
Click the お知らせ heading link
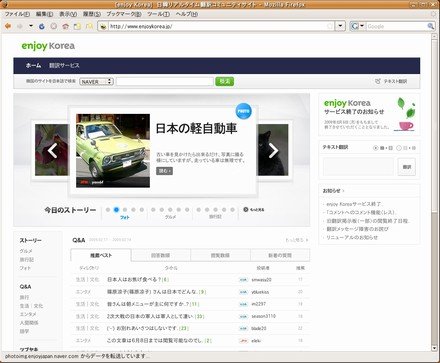(332, 191)
